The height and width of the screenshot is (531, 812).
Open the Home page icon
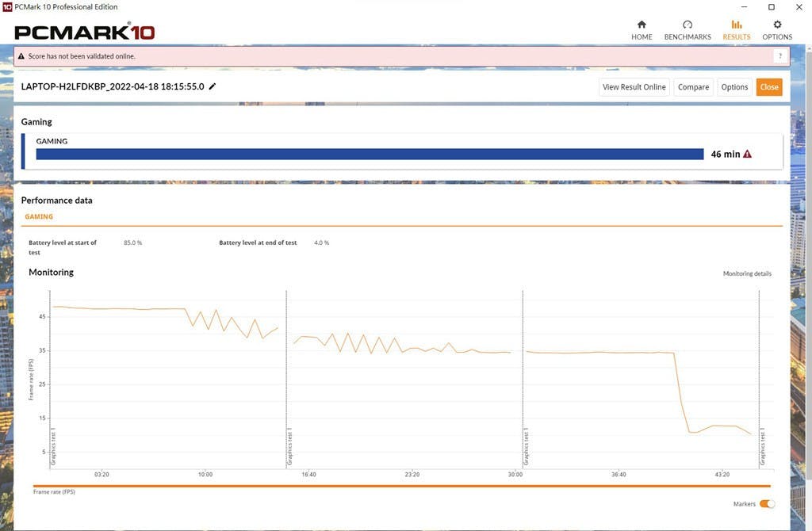642,25
